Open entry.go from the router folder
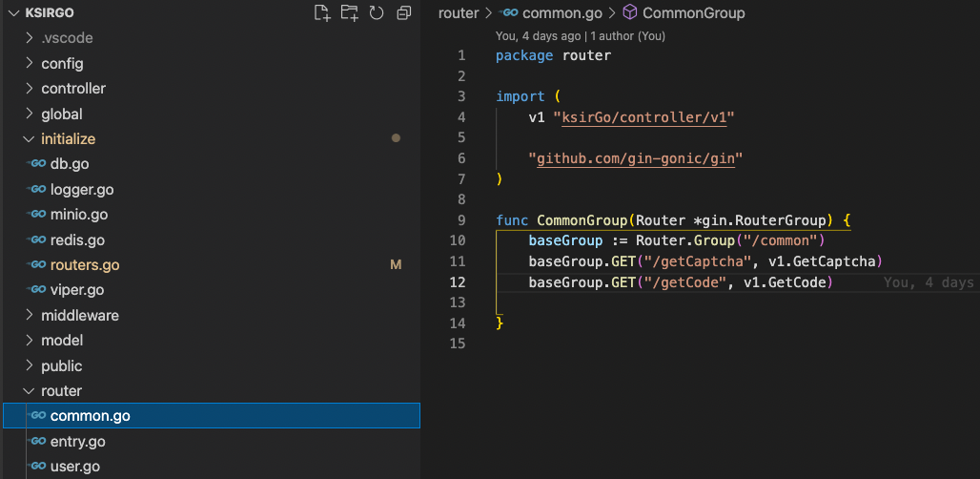The width and height of the screenshot is (980, 479). click(77, 442)
